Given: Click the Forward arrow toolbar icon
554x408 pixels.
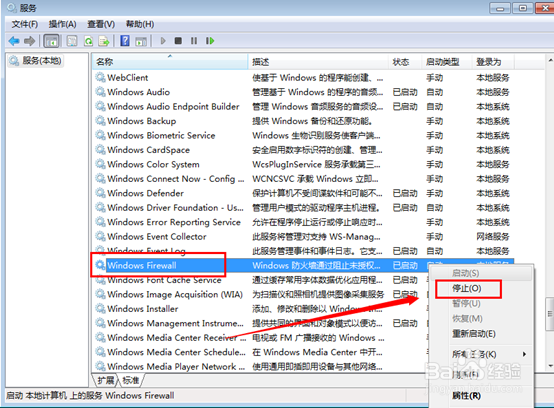Looking at the screenshot, I should click(30, 41).
